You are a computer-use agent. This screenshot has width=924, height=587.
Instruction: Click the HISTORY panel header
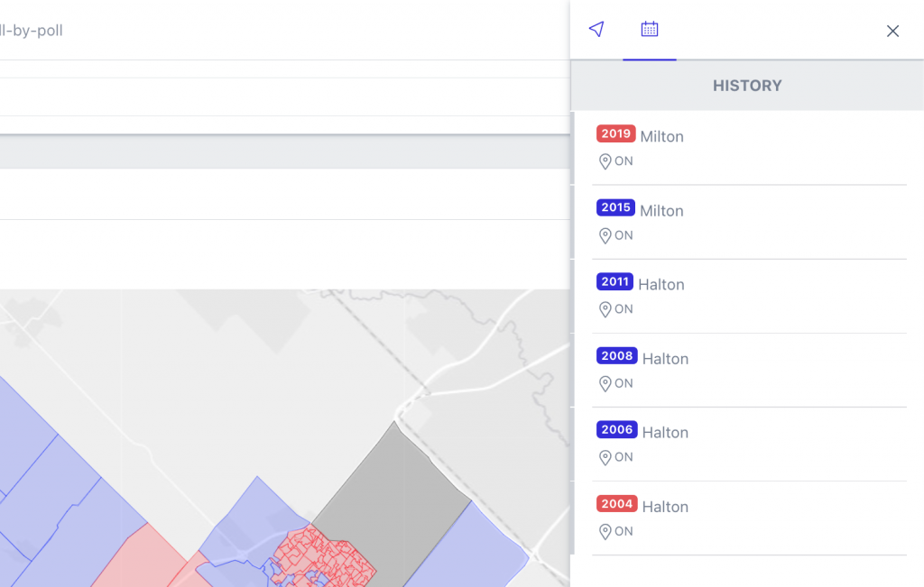point(747,86)
